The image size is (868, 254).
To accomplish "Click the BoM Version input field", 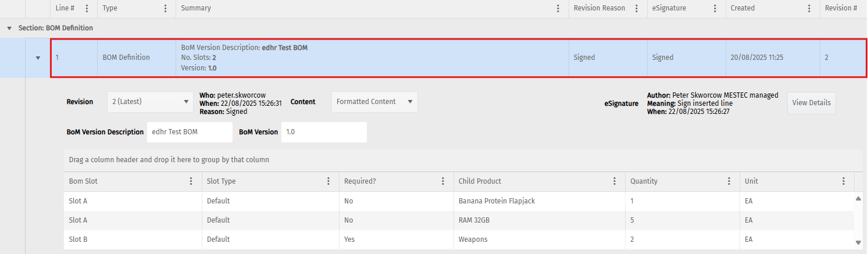I will pos(324,132).
